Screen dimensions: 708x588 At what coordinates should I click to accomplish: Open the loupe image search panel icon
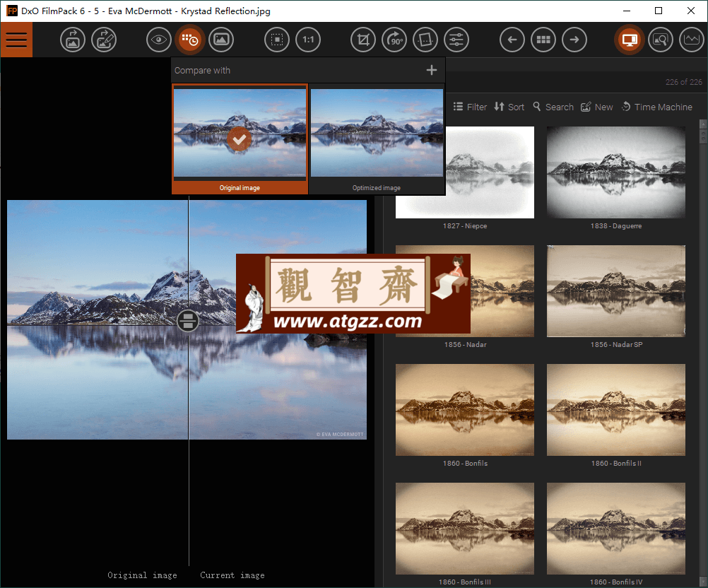pyautogui.click(x=661, y=40)
